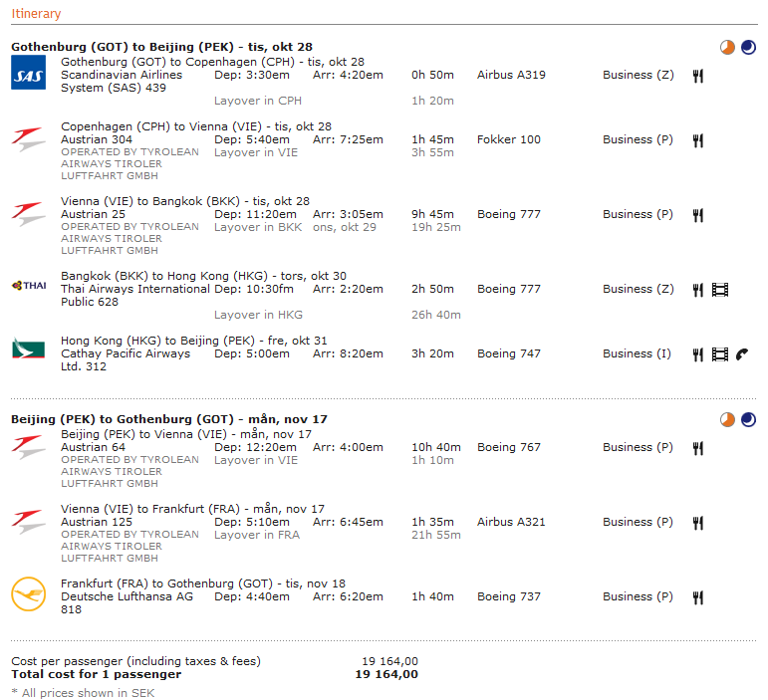Click the Lufthansa crane logo

click(x=28, y=594)
